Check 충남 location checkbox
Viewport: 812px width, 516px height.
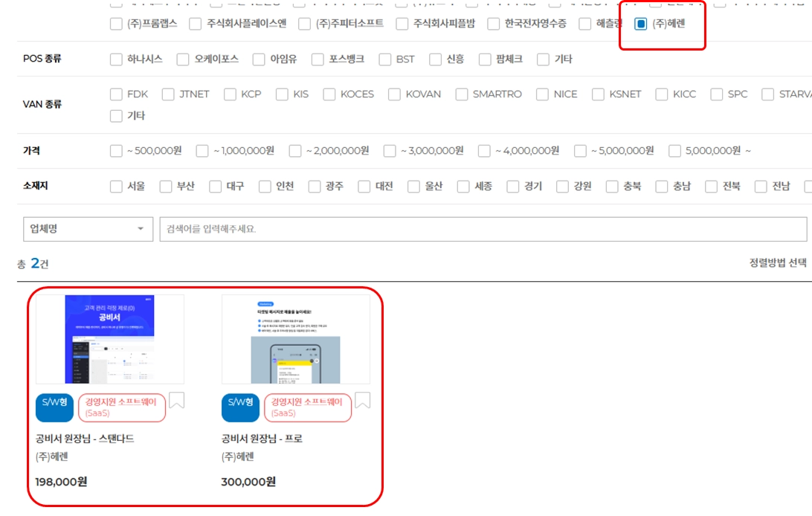(661, 187)
